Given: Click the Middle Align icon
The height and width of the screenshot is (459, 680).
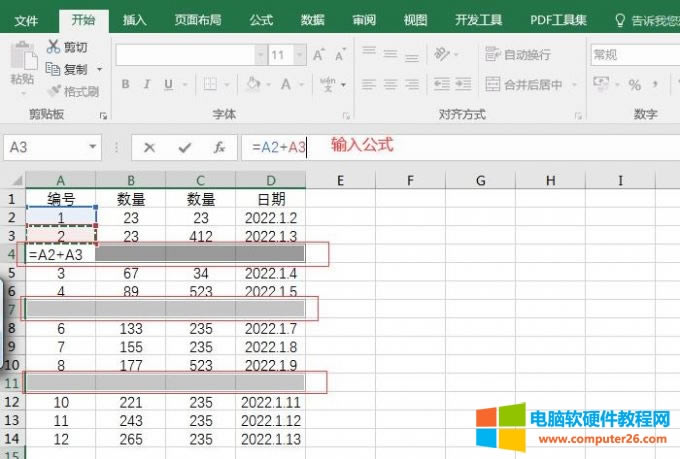Looking at the screenshot, I should point(390,54).
